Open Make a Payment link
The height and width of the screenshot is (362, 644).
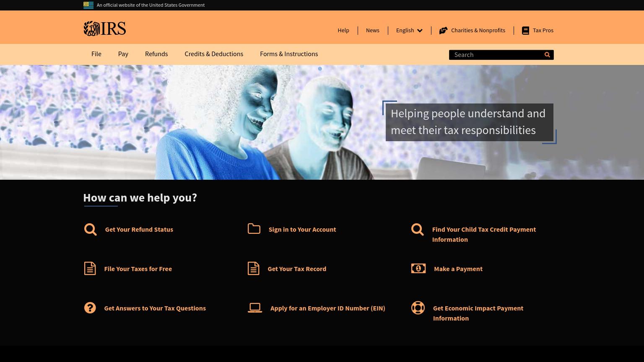coord(458,269)
